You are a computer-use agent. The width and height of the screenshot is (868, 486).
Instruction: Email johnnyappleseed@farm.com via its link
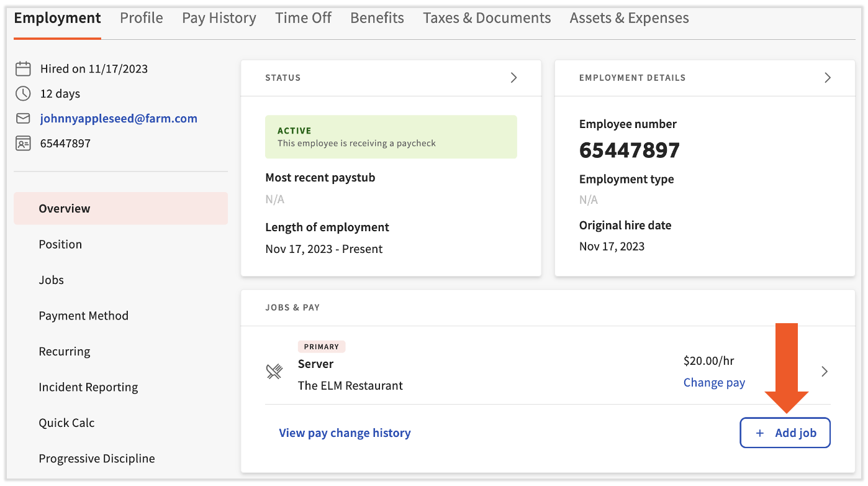(x=118, y=118)
